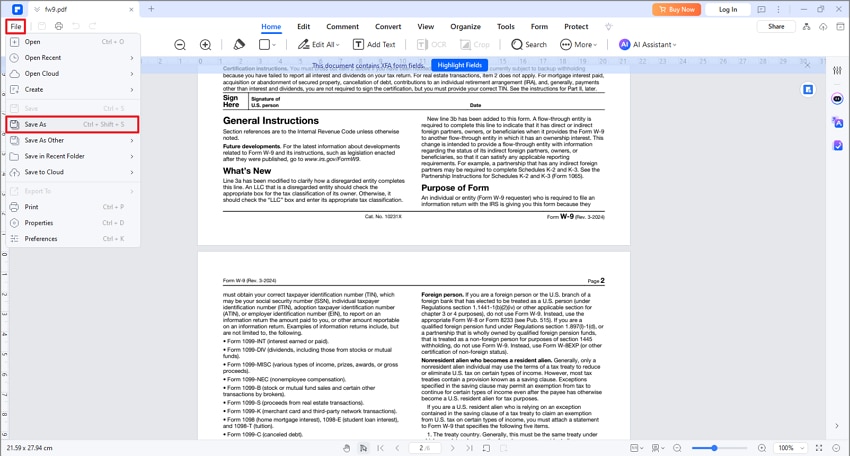Click the Log In button
This screenshot has height=456, width=850.
point(728,9)
